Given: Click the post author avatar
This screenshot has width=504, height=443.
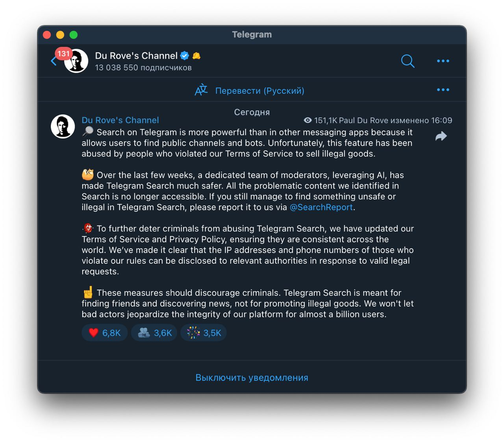Looking at the screenshot, I should tap(63, 127).
